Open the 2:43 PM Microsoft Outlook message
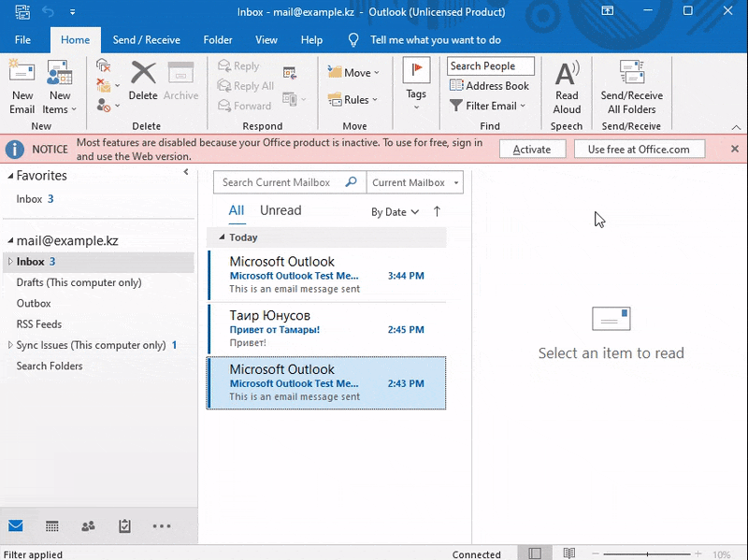The image size is (748, 560). (x=326, y=382)
